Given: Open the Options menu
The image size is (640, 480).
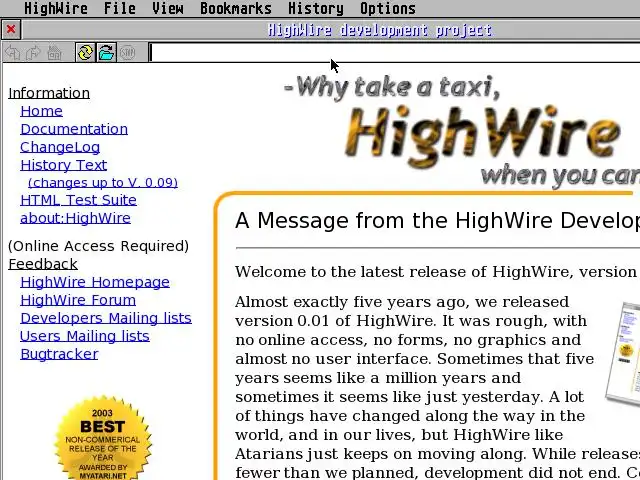Looking at the screenshot, I should coord(388,8).
